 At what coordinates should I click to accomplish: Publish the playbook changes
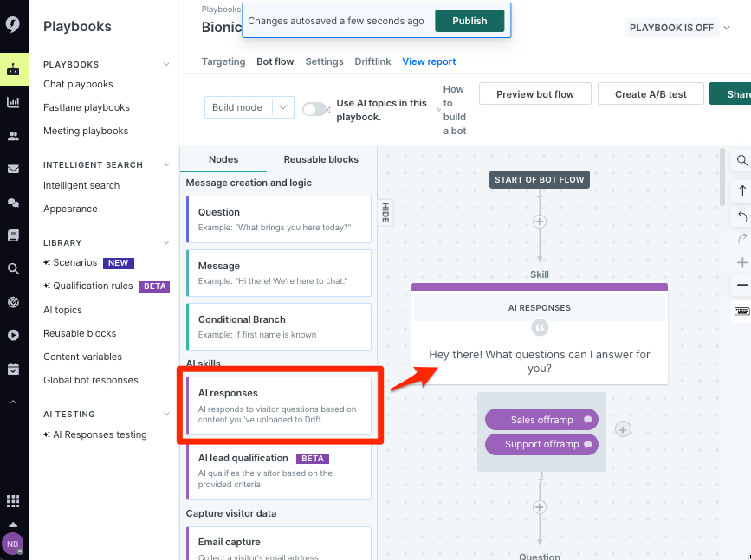point(469,20)
